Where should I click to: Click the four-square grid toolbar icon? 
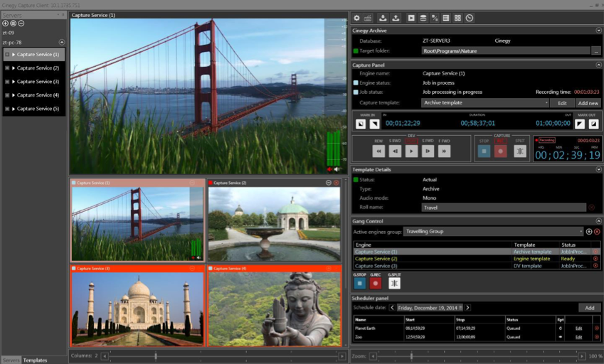(457, 18)
